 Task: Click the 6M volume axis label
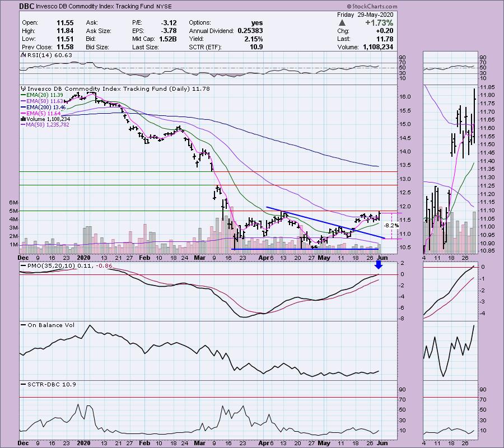click(x=13, y=203)
